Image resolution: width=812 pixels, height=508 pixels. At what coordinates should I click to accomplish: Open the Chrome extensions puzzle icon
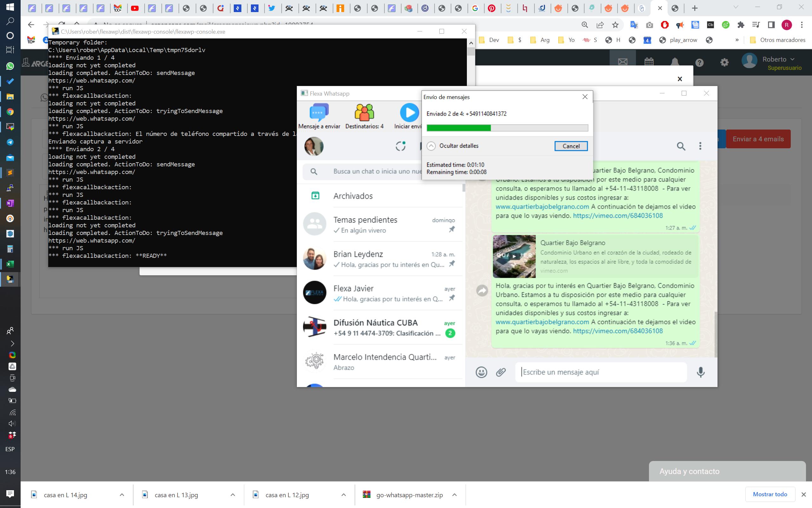(x=741, y=24)
